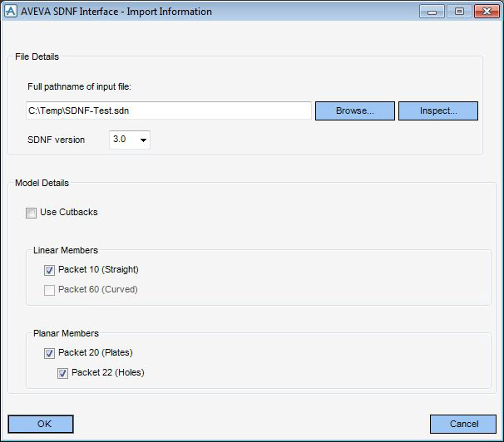This screenshot has width=504, height=442.
Task: Click the Full pathname of input file label
Action: [79, 86]
